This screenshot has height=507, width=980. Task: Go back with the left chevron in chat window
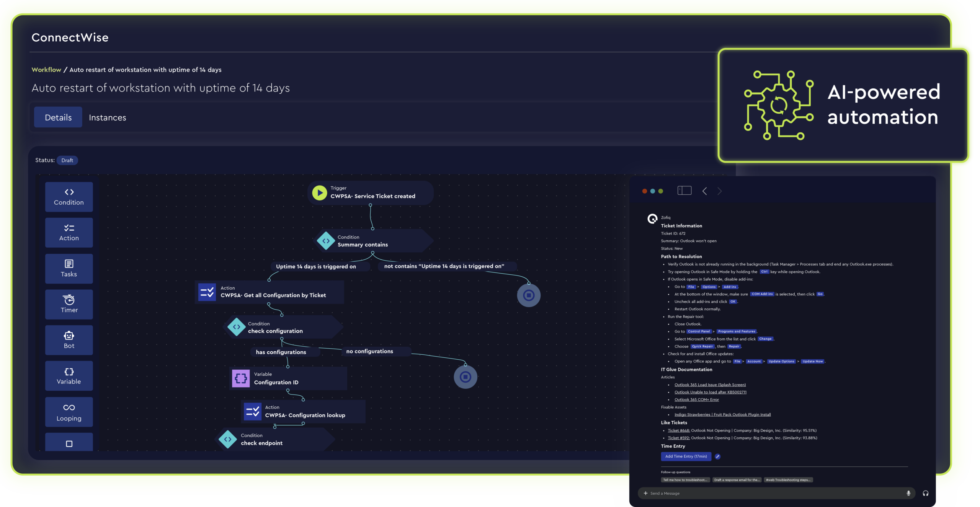tap(704, 191)
